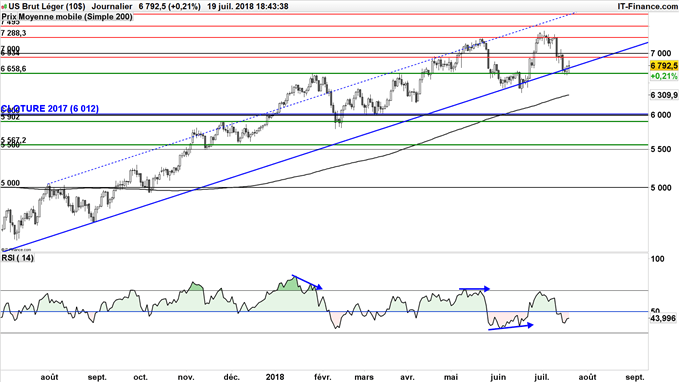
Task: Click the 'sept.' label at right of time axis
Action: (635, 377)
